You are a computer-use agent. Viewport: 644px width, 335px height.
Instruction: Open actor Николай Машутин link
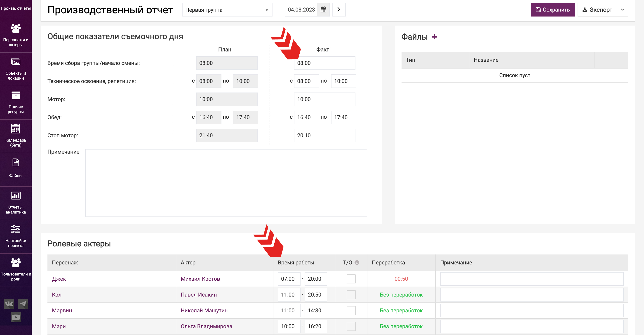click(x=204, y=311)
